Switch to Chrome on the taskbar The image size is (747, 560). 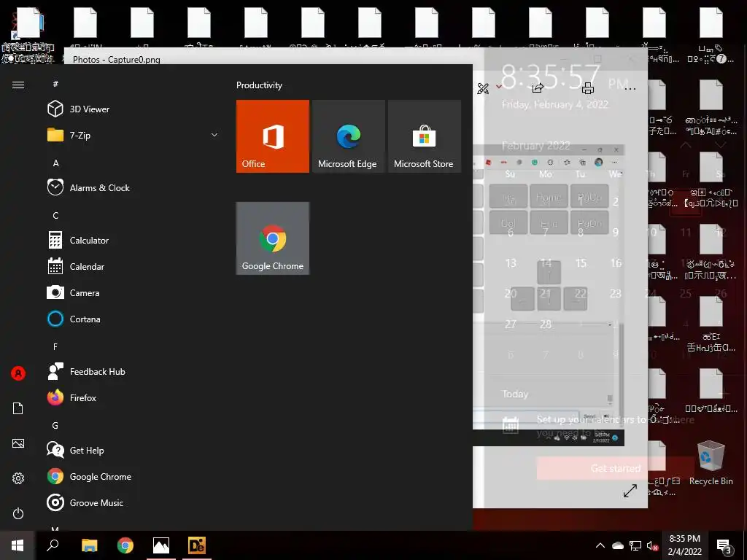[125, 545]
